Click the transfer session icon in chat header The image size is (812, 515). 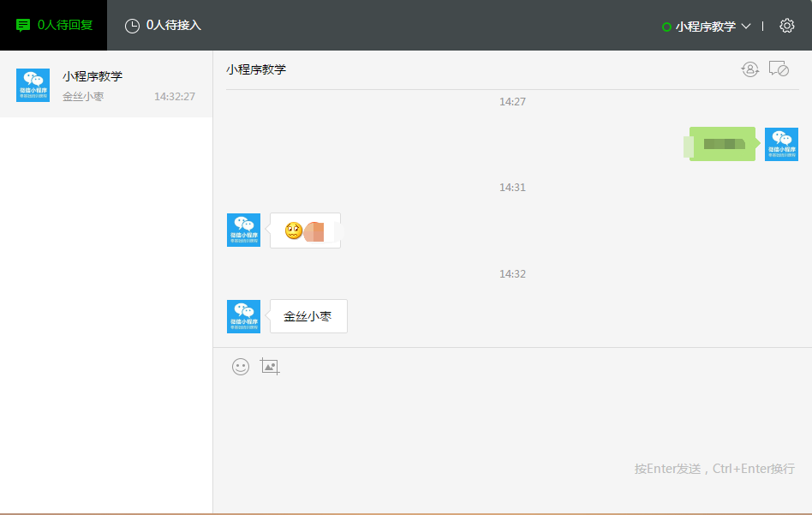point(750,69)
